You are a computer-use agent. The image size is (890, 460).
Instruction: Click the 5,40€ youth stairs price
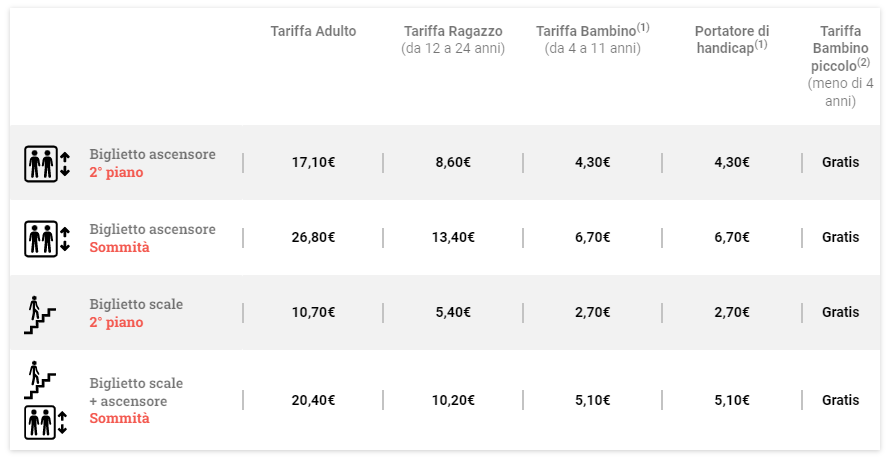click(x=453, y=313)
